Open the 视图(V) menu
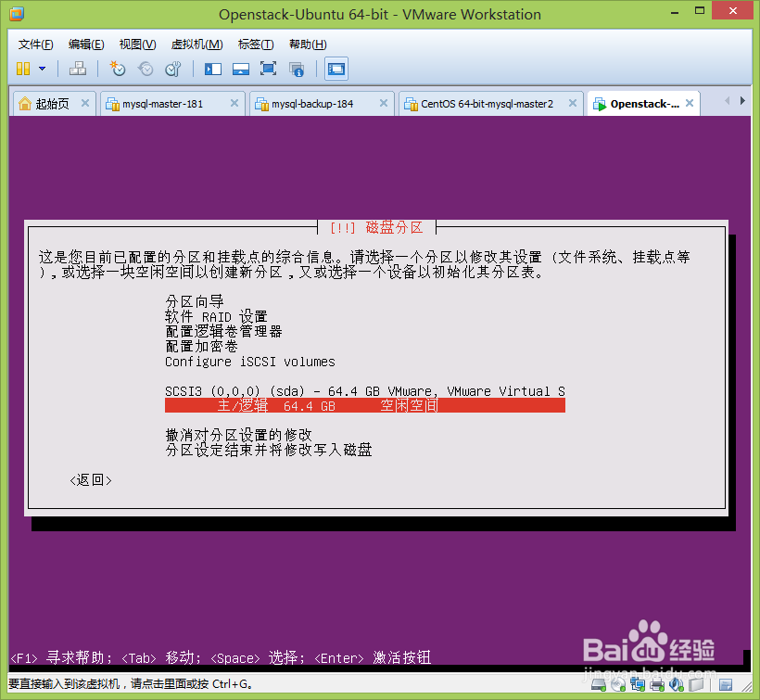This screenshot has width=760, height=700. [x=136, y=44]
